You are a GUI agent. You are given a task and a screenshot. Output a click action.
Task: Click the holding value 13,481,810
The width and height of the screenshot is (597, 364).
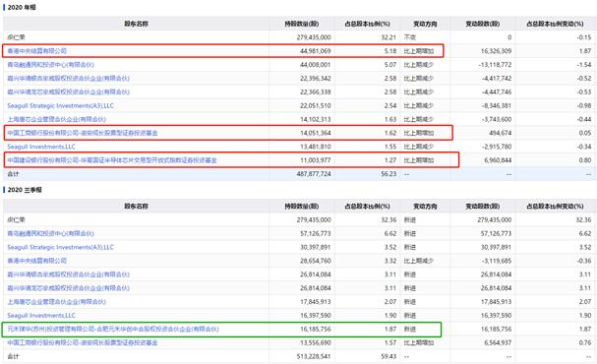click(316, 147)
